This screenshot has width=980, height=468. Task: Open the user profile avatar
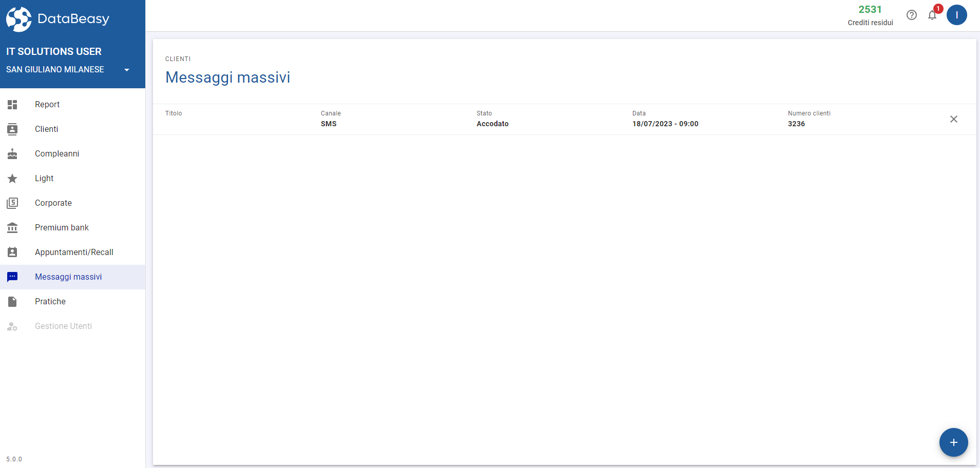point(956,15)
